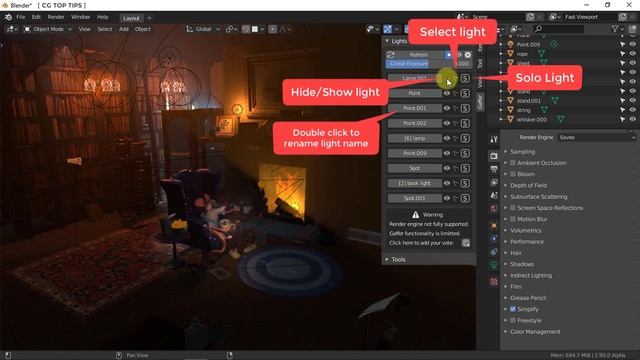Viewport: 640px width, 360px height.
Task: Adjust the Global Exposure slider
Action: pyautogui.click(x=429, y=64)
